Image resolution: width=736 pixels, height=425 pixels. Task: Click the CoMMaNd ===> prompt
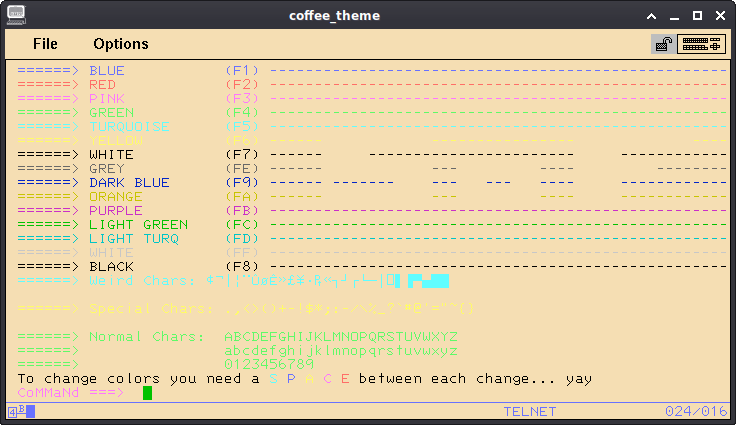tap(71, 393)
